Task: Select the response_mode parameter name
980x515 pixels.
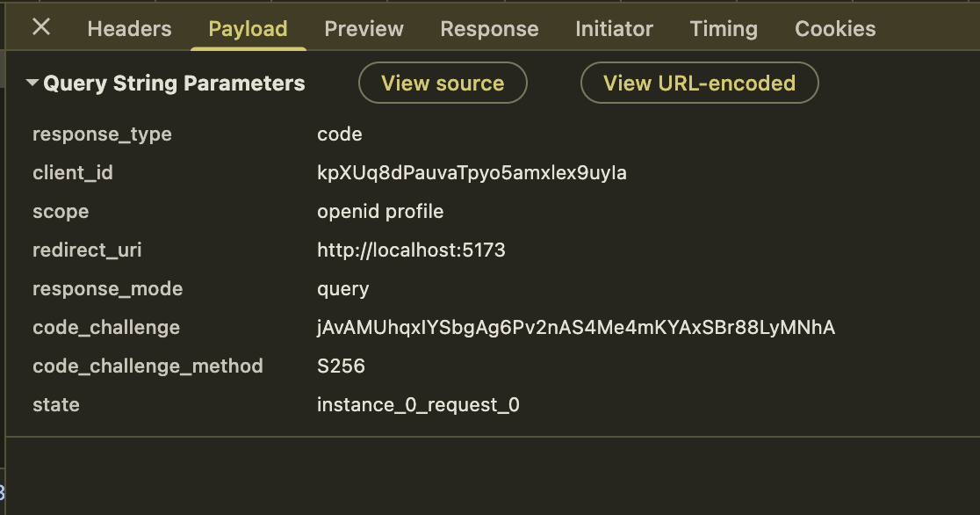Action: (107, 289)
